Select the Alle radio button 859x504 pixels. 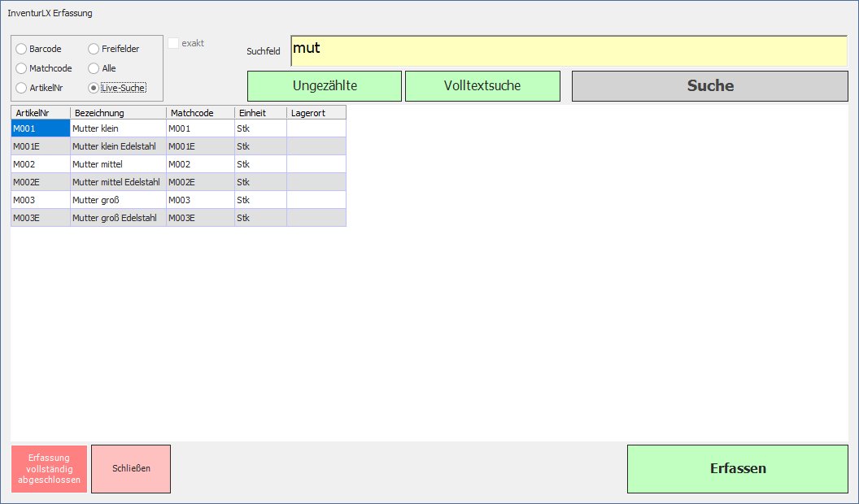[x=94, y=68]
